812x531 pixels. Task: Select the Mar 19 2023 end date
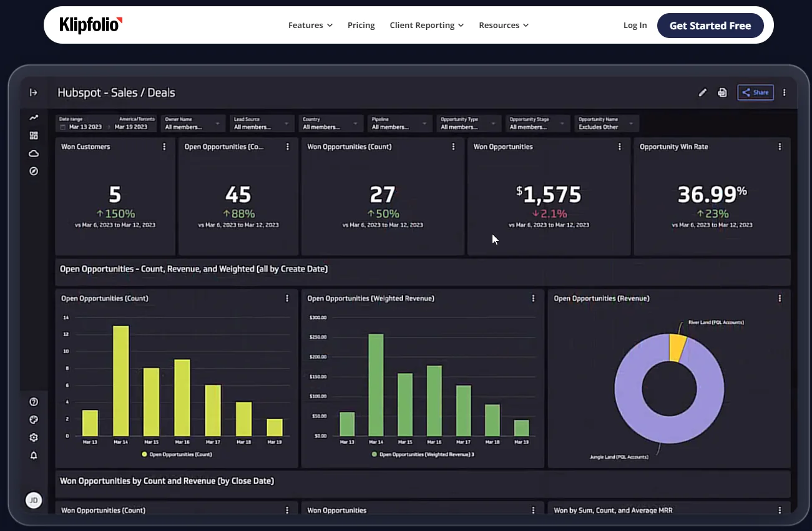coord(132,127)
